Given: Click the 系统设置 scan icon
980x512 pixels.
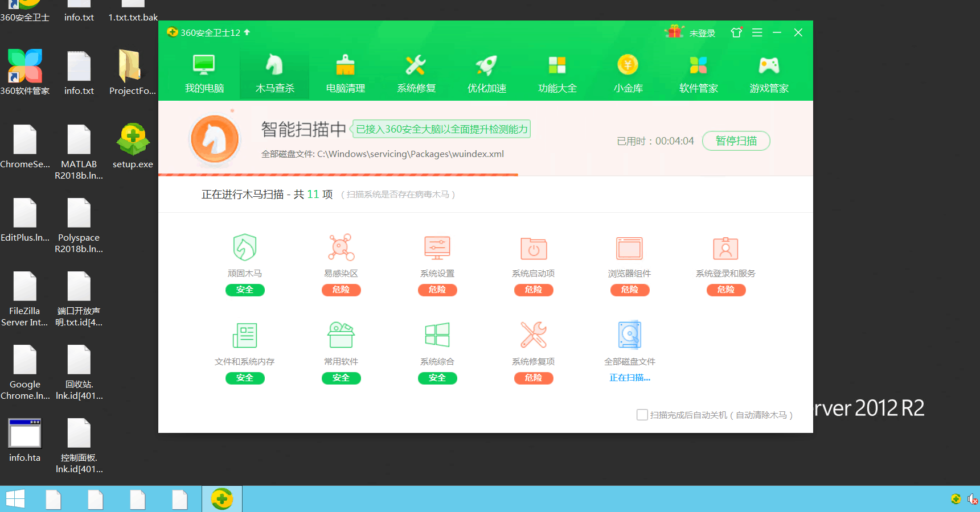Looking at the screenshot, I should click(437, 248).
